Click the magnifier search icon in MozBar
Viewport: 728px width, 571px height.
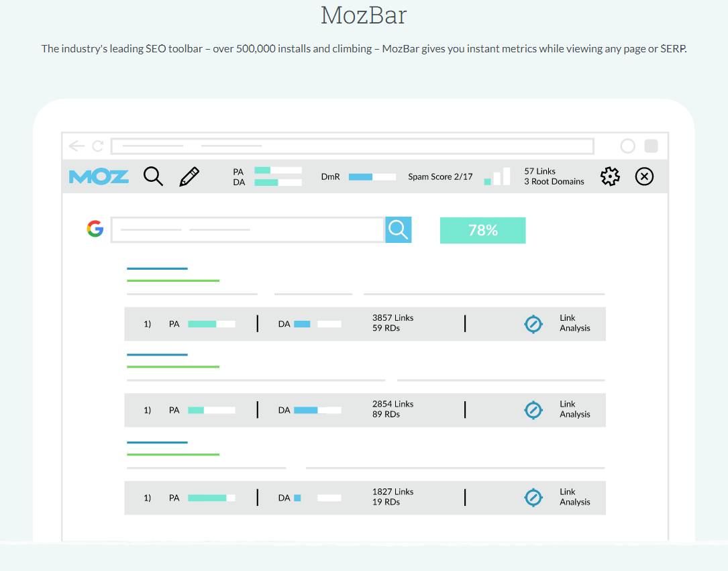153,176
